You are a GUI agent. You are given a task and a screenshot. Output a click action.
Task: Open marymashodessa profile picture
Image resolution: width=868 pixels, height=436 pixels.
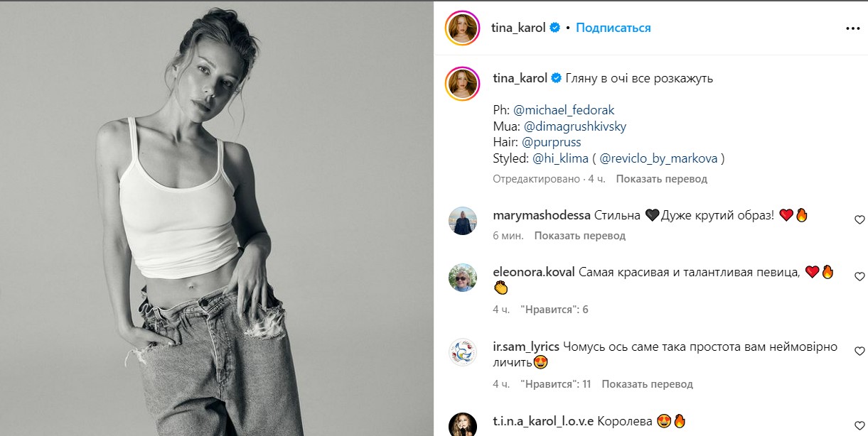pos(462,221)
